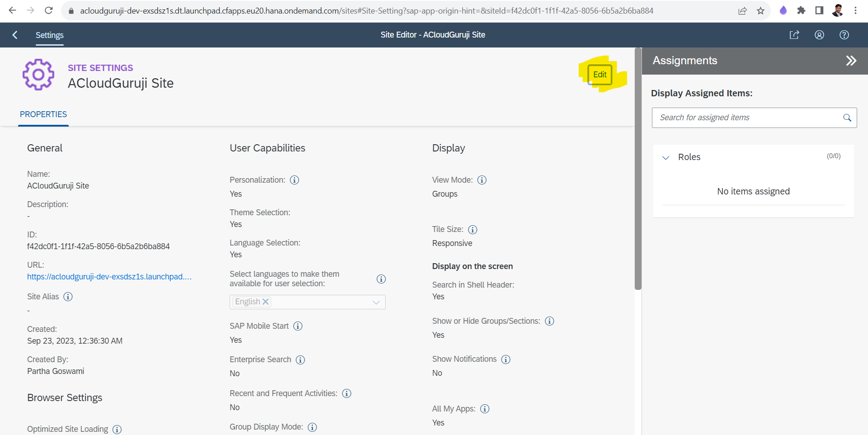Open the site in new window icon

(794, 35)
